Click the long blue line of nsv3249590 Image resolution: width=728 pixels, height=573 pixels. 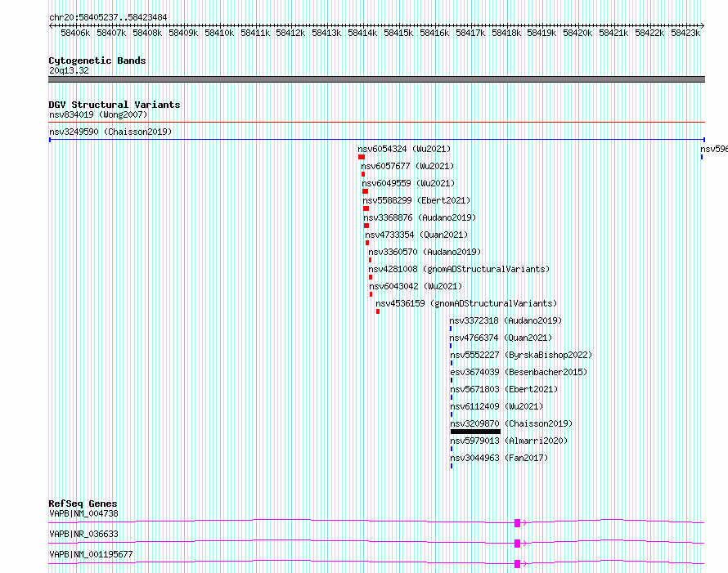click(376, 140)
